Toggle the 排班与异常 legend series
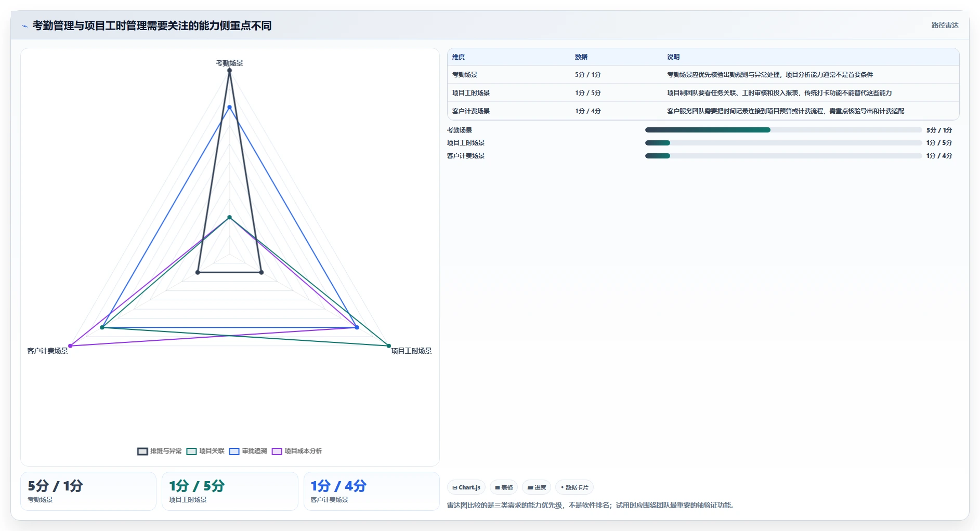Image resolution: width=980 pixels, height=531 pixels. tap(160, 451)
